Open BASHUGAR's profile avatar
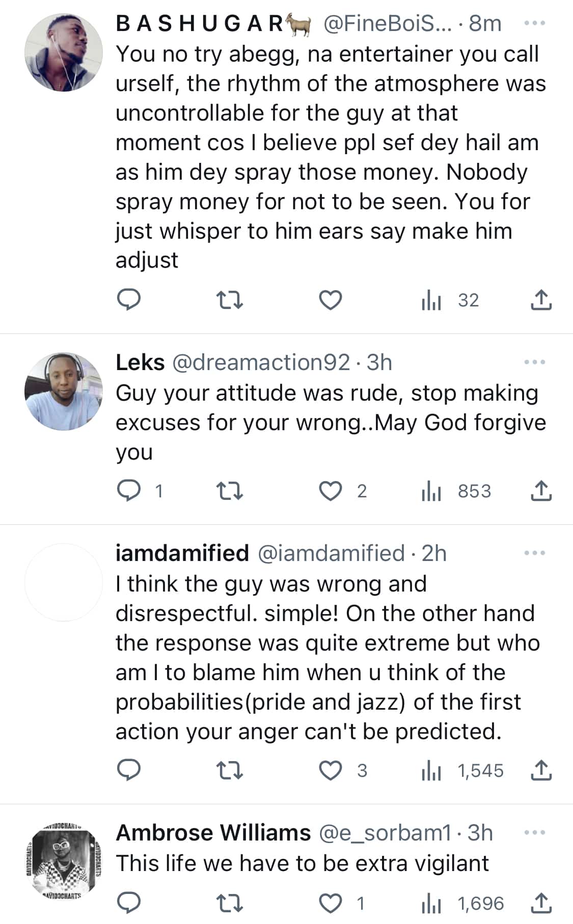 pos(64,52)
